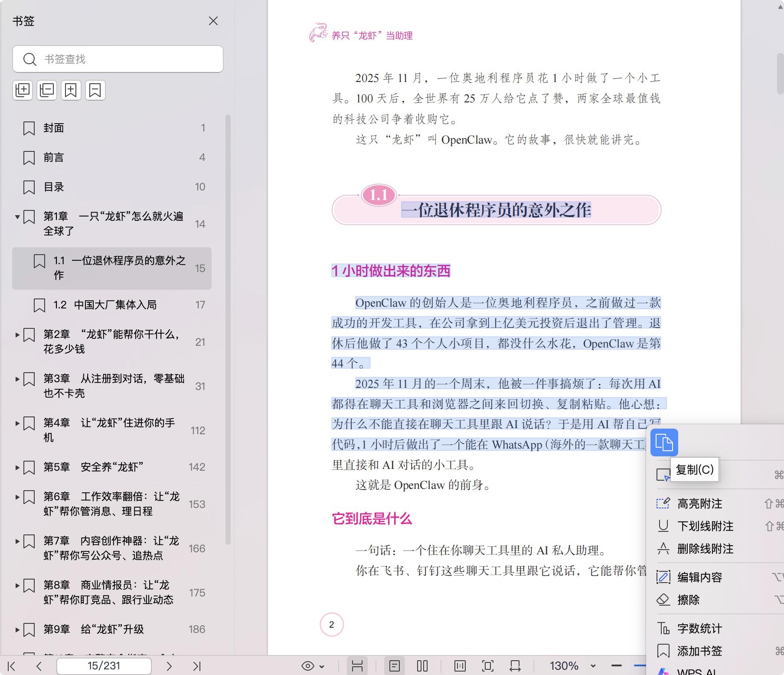Click the actual size 1:1 icon

point(460,666)
